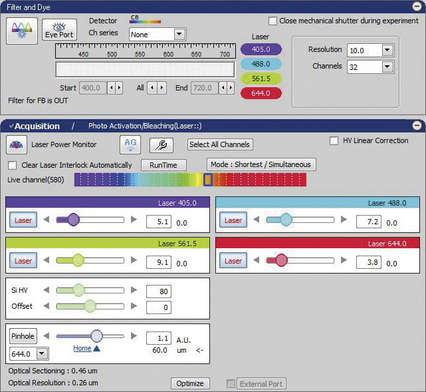Click the Laser 488.0 power slider handle

click(286, 220)
